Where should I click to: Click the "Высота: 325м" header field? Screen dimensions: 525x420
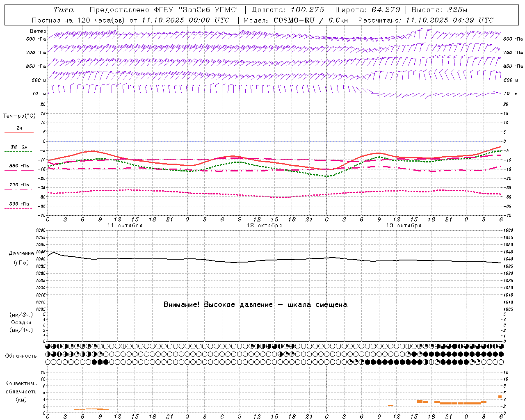coord(439,10)
